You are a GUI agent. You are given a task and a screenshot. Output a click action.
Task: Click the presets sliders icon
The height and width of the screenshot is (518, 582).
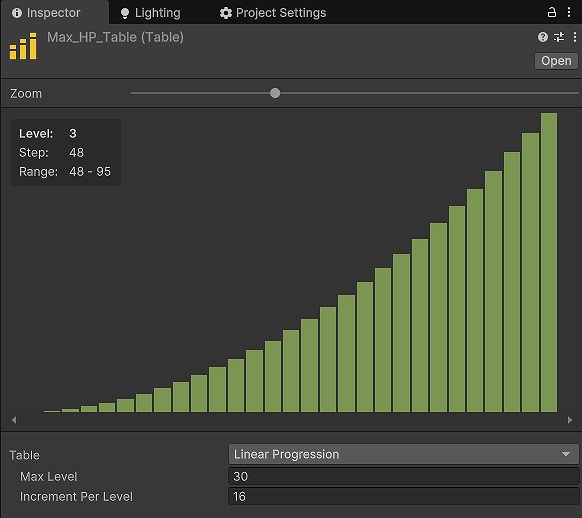coord(559,37)
